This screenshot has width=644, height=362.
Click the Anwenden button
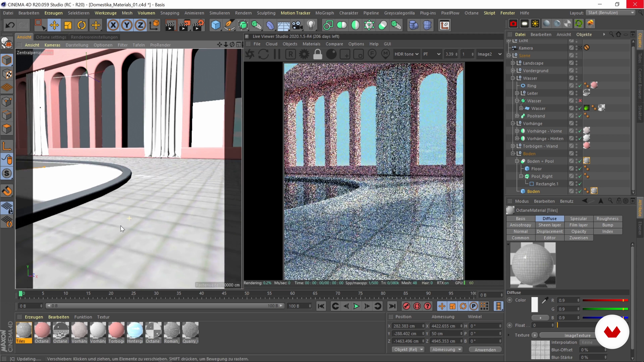pyautogui.click(x=485, y=350)
